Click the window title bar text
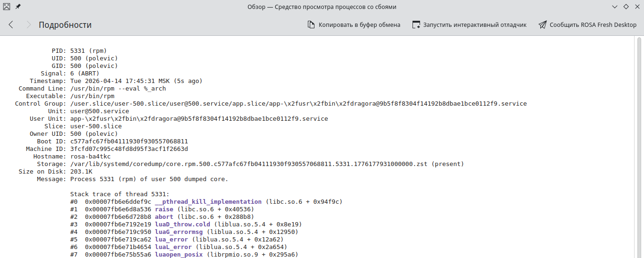This screenshot has height=258, width=644. [322, 7]
